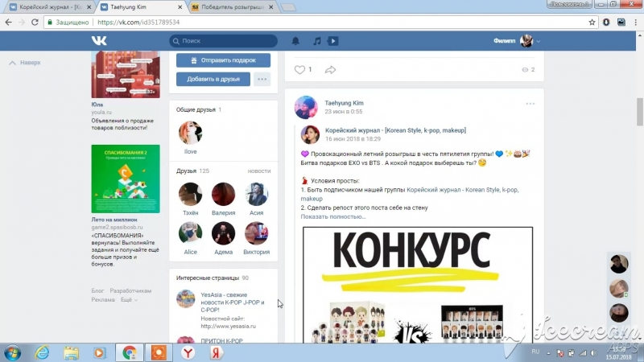Open Windows Start button

[x=12, y=352]
